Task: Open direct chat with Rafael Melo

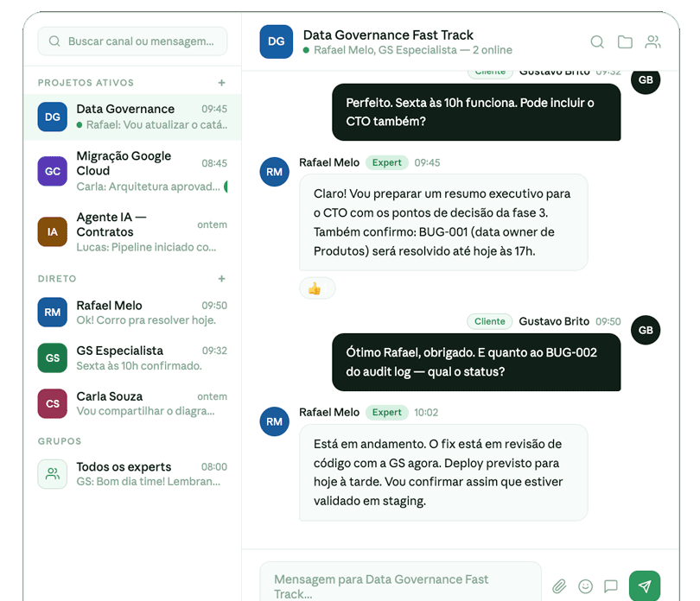Action: click(132, 313)
